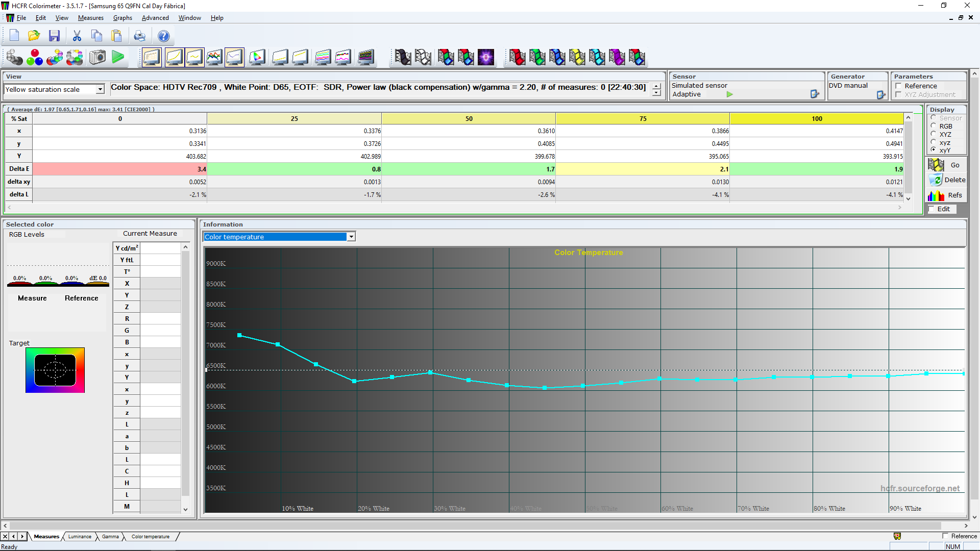This screenshot has width=980, height=551.
Task: Toggle the Edit checkbox
Action: pos(932,209)
